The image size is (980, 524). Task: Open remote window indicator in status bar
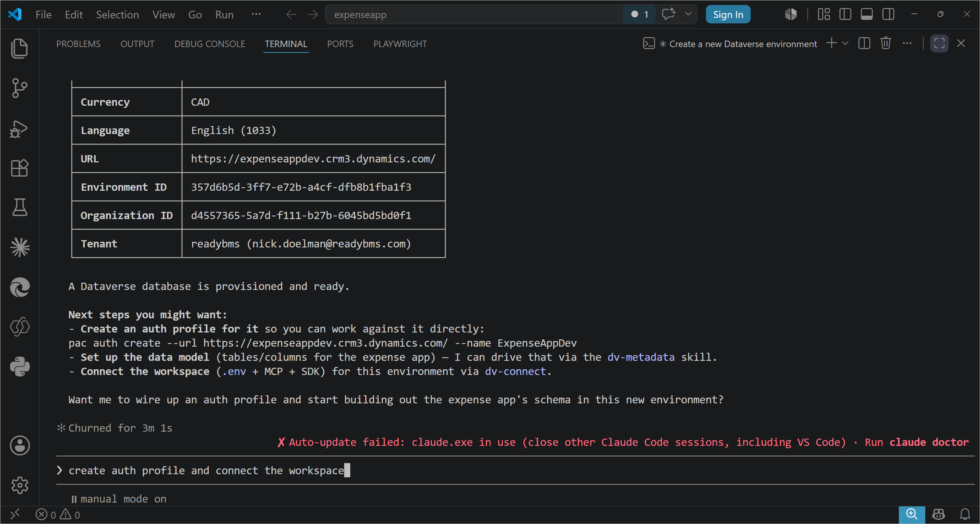(15, 514)
